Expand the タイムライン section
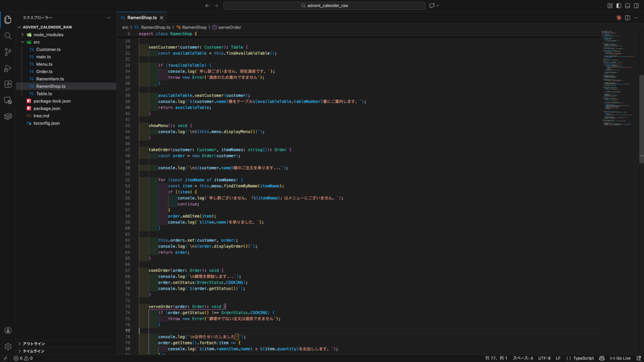644x362 pixels. pos(66,351)
